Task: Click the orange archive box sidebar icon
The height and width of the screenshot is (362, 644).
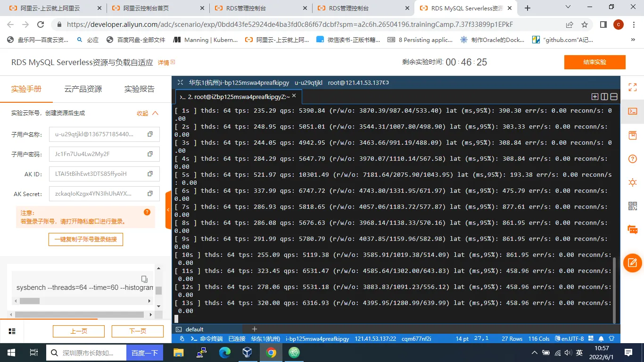Action: click(633, 135)
